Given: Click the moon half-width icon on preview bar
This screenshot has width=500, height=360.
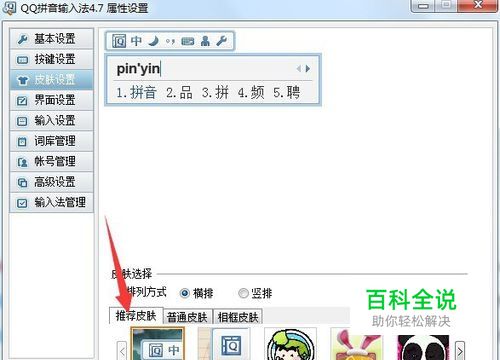Looking at the screenshot, I should click(x=154, y=41).
